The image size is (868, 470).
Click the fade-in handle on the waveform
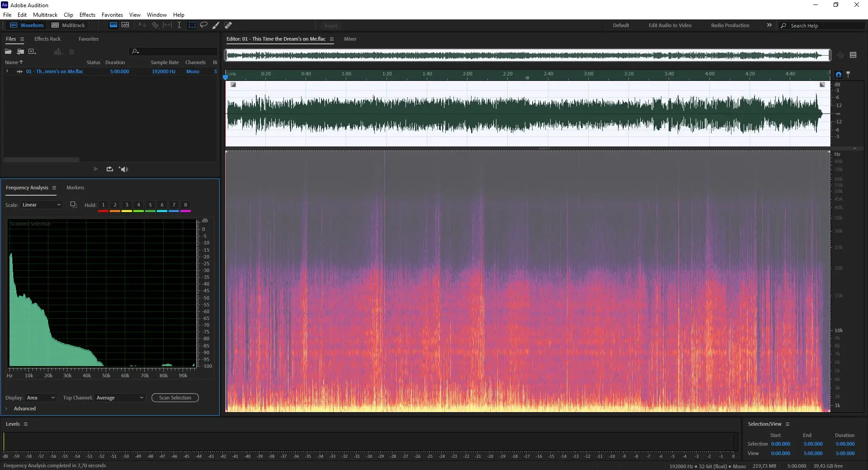(233, 85)
